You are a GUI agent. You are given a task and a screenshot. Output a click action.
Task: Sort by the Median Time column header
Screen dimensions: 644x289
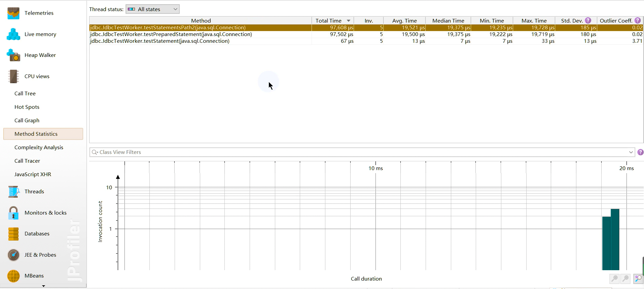point(448,21)
